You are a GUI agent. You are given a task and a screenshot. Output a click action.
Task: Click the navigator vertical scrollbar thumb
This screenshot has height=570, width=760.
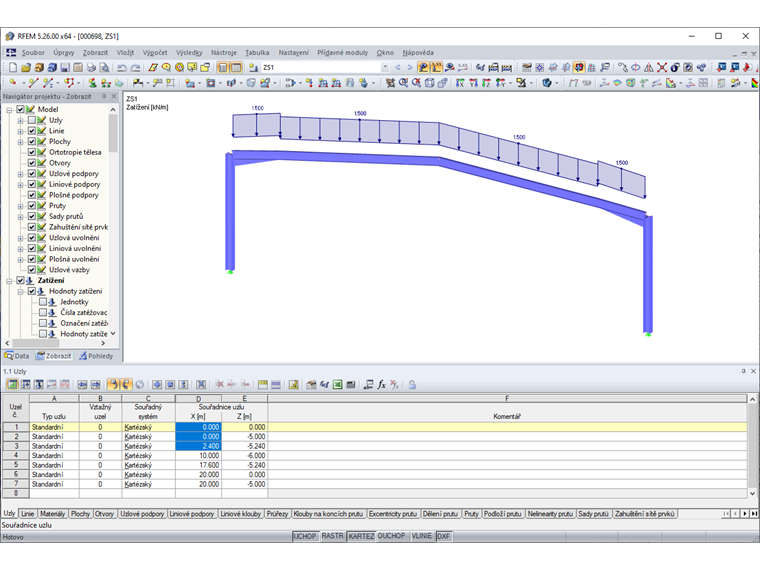point(113,133)
